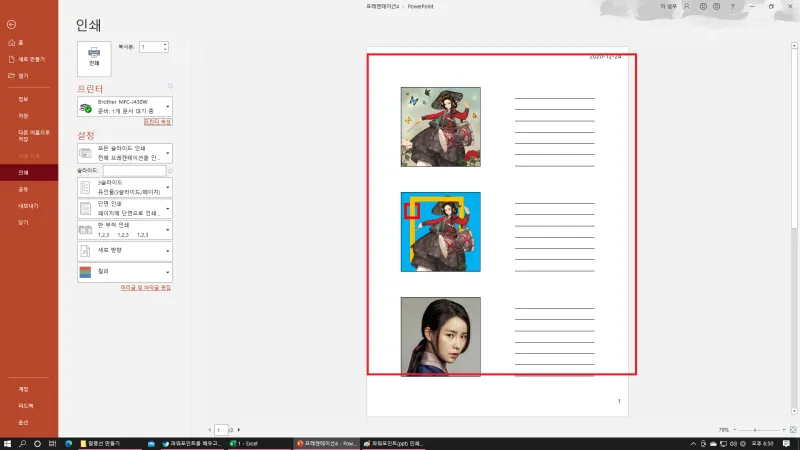Go to the next preview page

239,430
